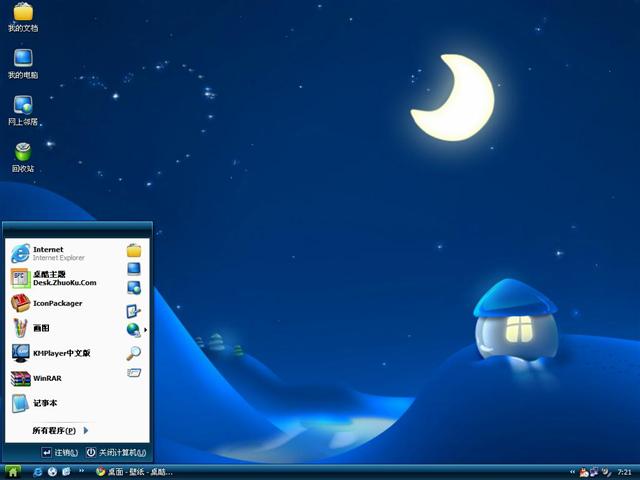Click the 关闭计算机(U) shut down button
The width and height of the screenshot is (640, 480).
[116, 453]
